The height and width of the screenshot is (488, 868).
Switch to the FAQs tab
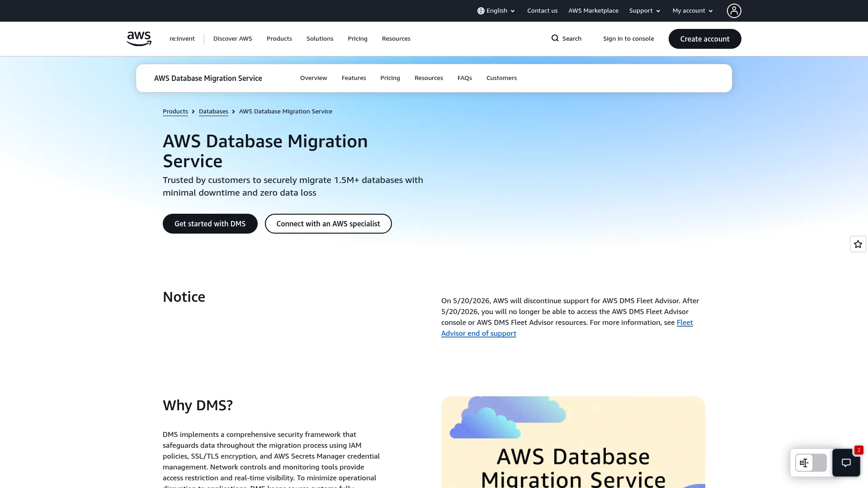[464, 78]
